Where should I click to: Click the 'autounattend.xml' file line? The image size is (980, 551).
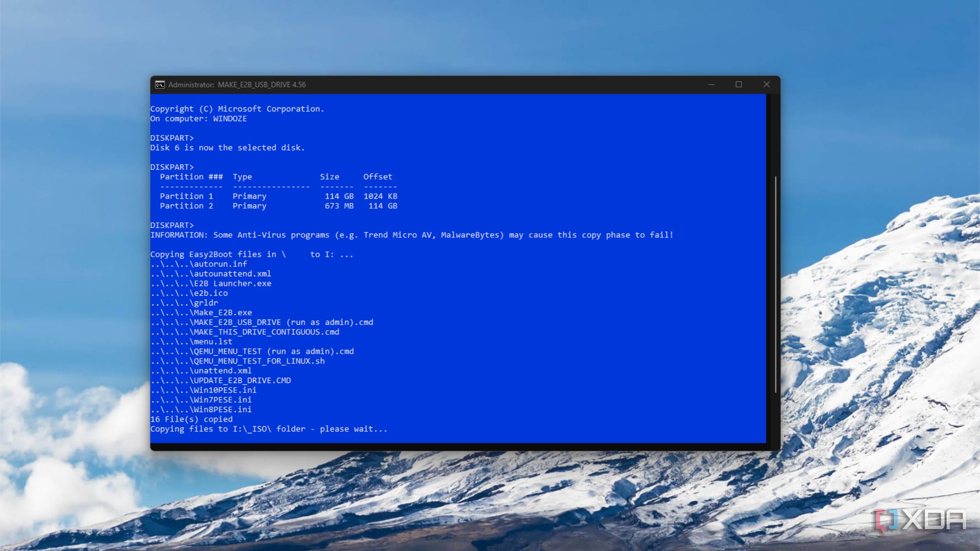coord(211,274)
